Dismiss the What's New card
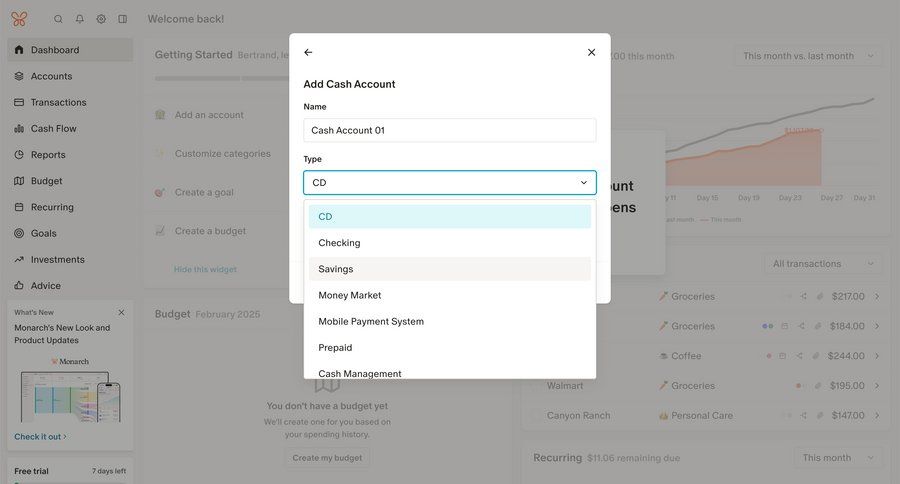This screenshot has height=484, width=900. [121, 312]
